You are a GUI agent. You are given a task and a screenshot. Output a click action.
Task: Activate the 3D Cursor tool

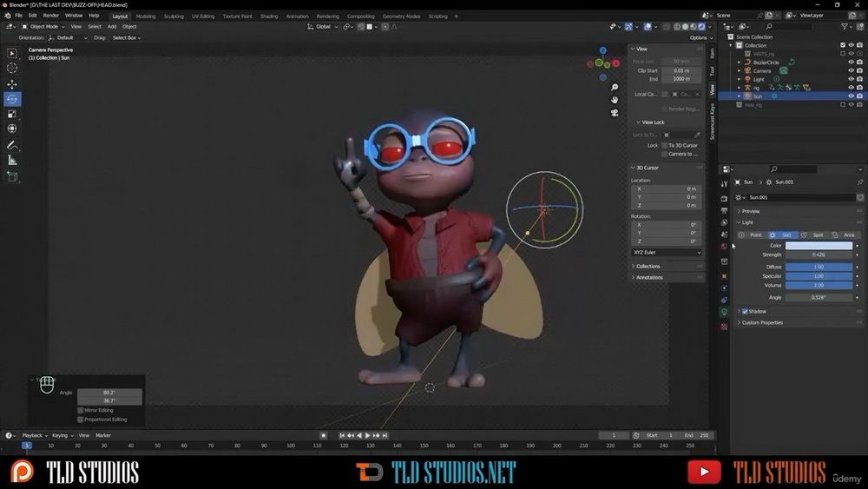[x=12, y=68]
